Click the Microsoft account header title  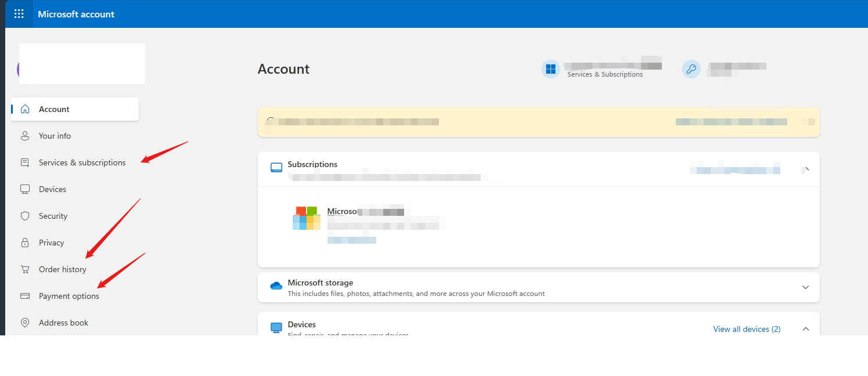pyautogui.click(x=76, y=14)
